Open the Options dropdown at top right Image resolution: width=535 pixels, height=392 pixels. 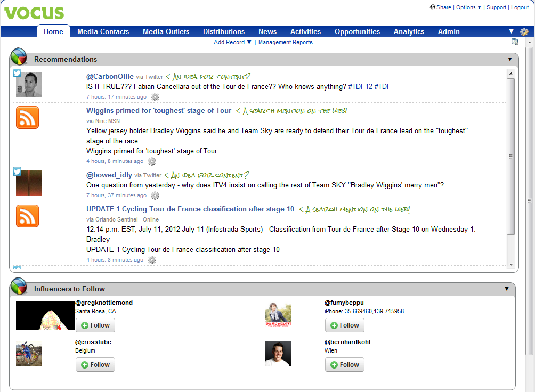click(x=468, y=7)
